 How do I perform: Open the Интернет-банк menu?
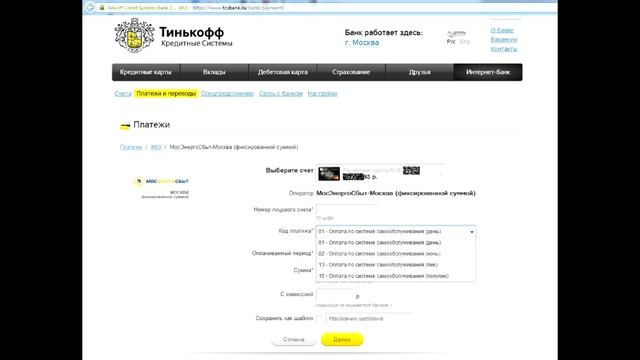pyautogui.click(x=488, y=72)
